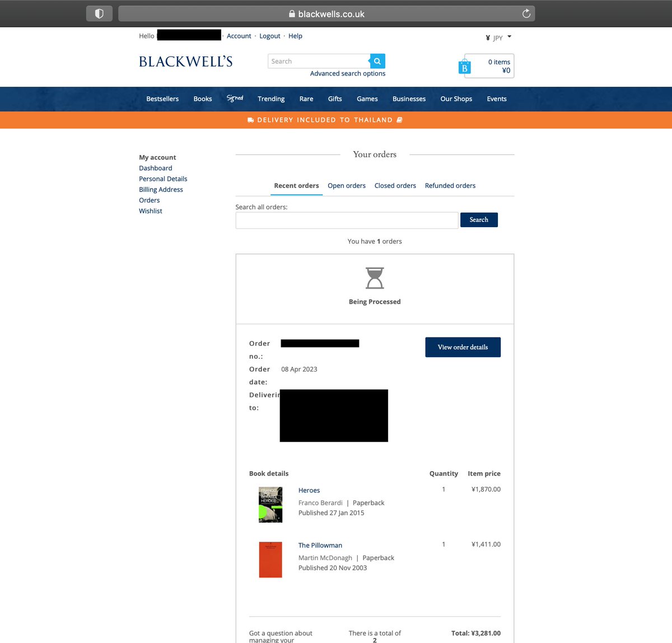This screenshot has width=672, height=643.
Task: Click the dark blue Search button
Action: (479, 220)
